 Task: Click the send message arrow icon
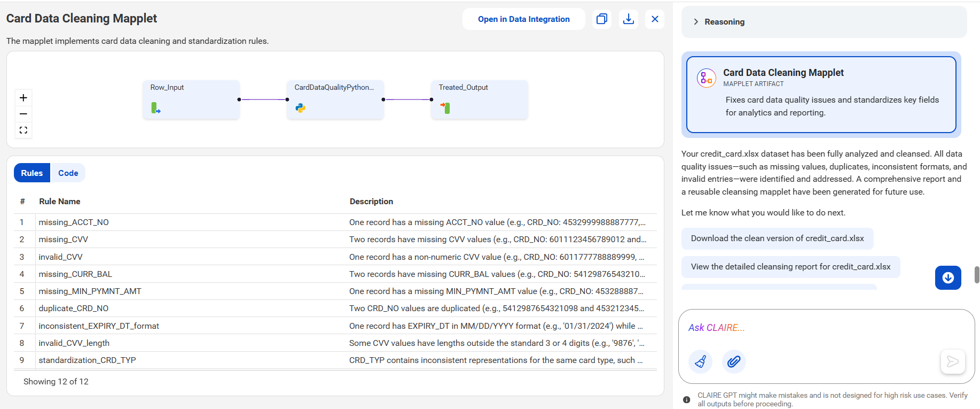point(953,362)
